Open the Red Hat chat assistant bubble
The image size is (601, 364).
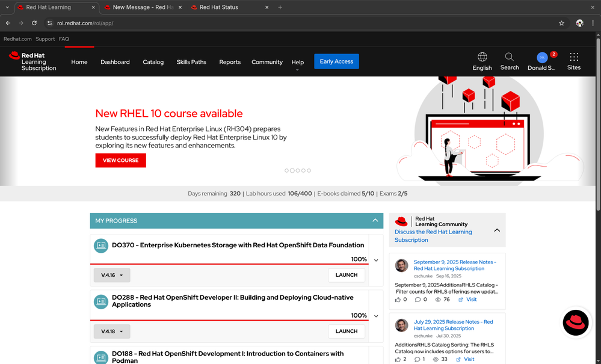576,323
